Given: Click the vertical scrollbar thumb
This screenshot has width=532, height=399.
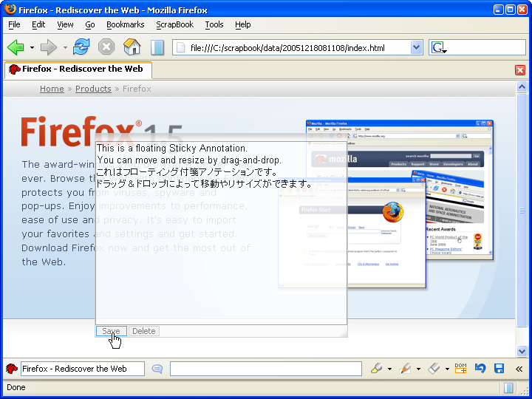Looking at the screenshot, I should [x=522, y=211].
